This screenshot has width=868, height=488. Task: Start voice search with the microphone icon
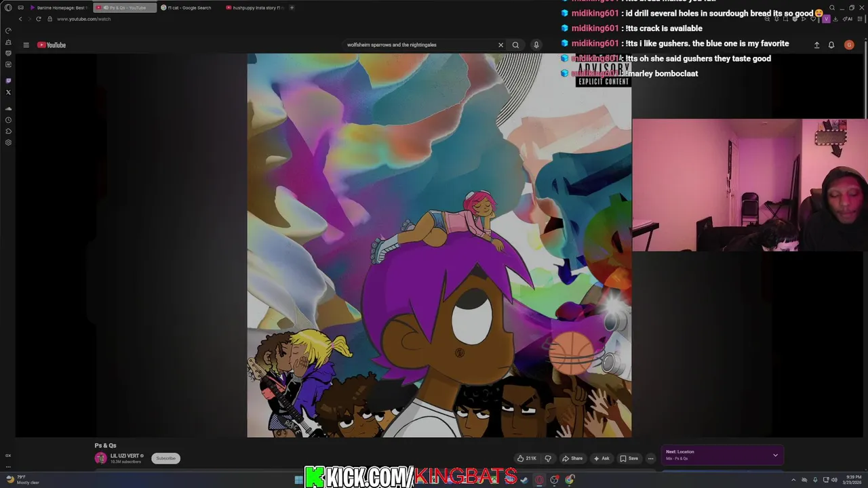click(536, 45)
